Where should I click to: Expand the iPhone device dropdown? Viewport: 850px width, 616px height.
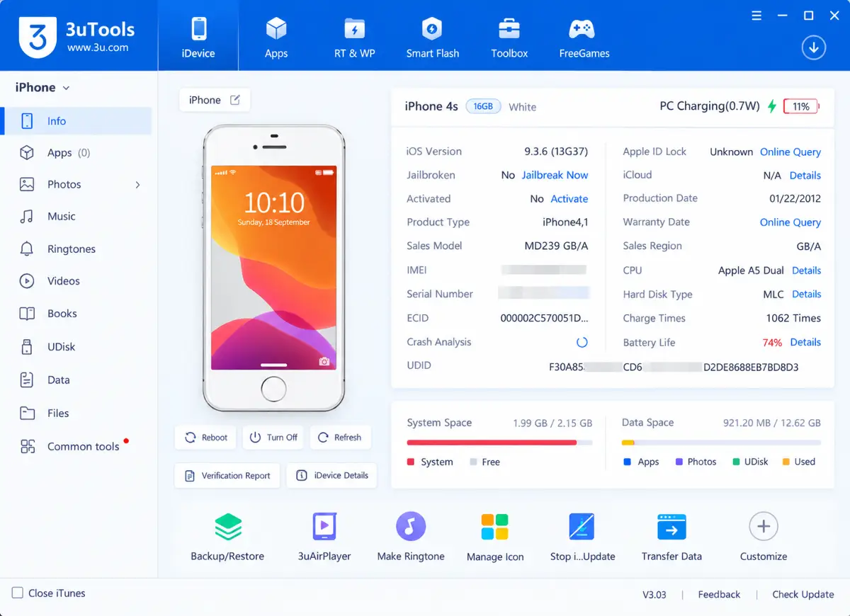click(42, 88)
